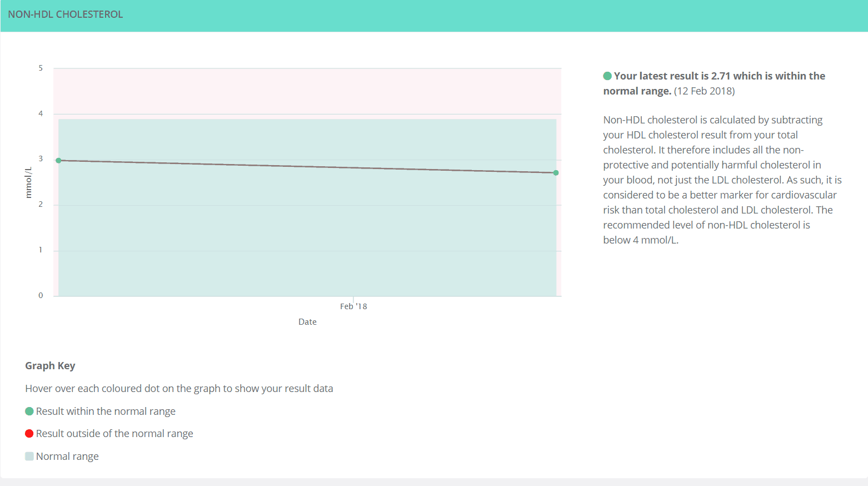Click the y-axis value 5 label
The height and width of the screenshot is (486, 868).
pyautogui.click(x=41, y=68)
